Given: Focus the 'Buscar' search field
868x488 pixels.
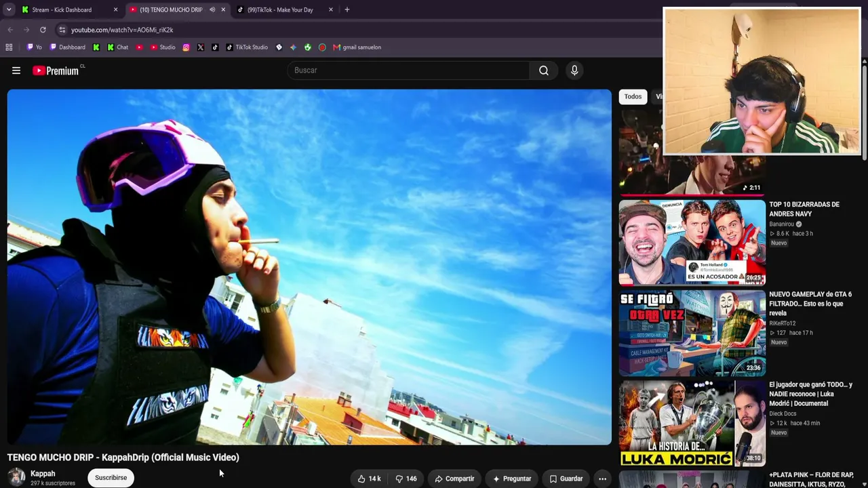Looking at the screenshot, I should (x=409, y=70).
